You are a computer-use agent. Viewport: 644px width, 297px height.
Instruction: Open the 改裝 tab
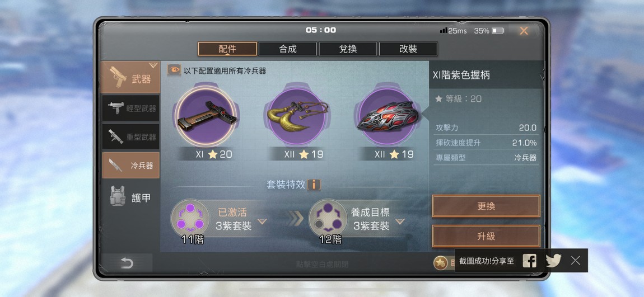click(x=408, y=49)
